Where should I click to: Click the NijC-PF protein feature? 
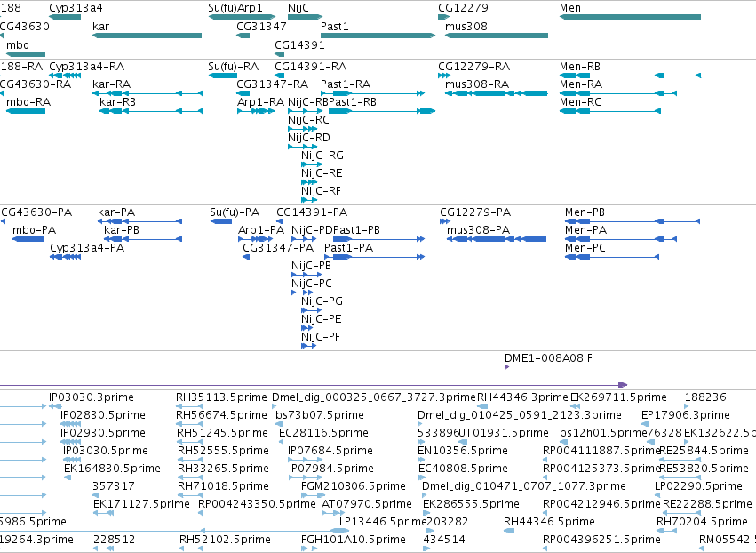coord(308,346)
